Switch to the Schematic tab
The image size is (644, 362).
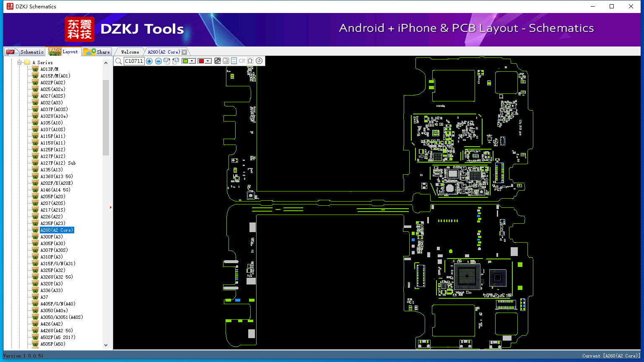pos(25,52)
